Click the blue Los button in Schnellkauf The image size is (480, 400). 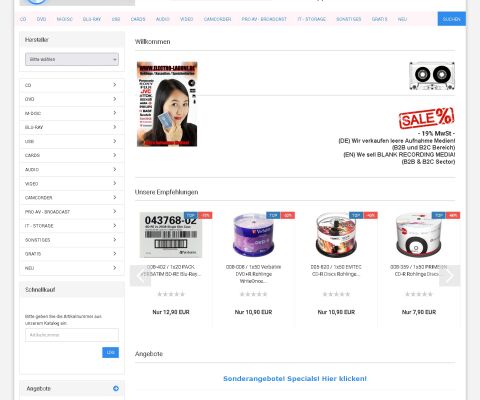110,352
